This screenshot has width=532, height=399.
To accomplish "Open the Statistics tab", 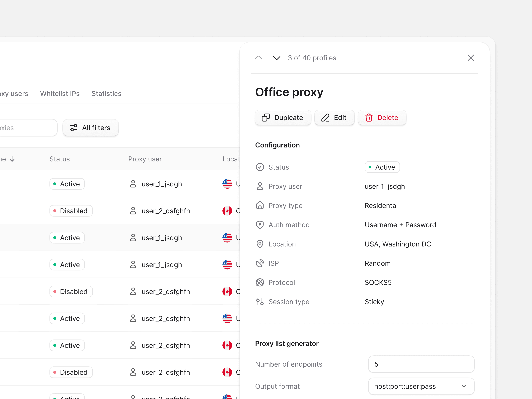I will 106,94.
